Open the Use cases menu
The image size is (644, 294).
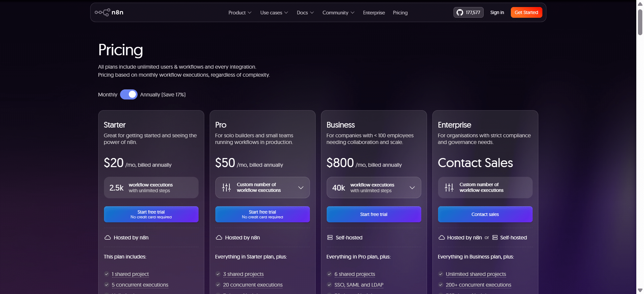(x=274, y=13)
